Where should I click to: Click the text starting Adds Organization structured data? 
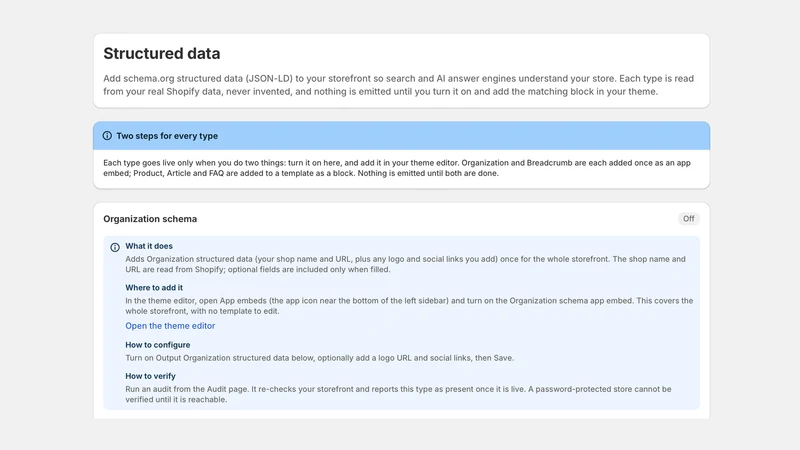pyautogui.click(x=406, y=264)
